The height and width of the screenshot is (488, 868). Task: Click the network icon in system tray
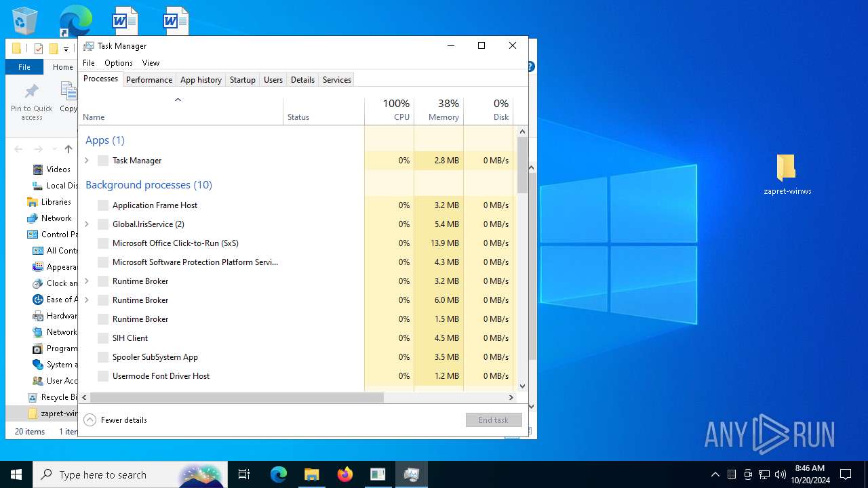[764, 474]
